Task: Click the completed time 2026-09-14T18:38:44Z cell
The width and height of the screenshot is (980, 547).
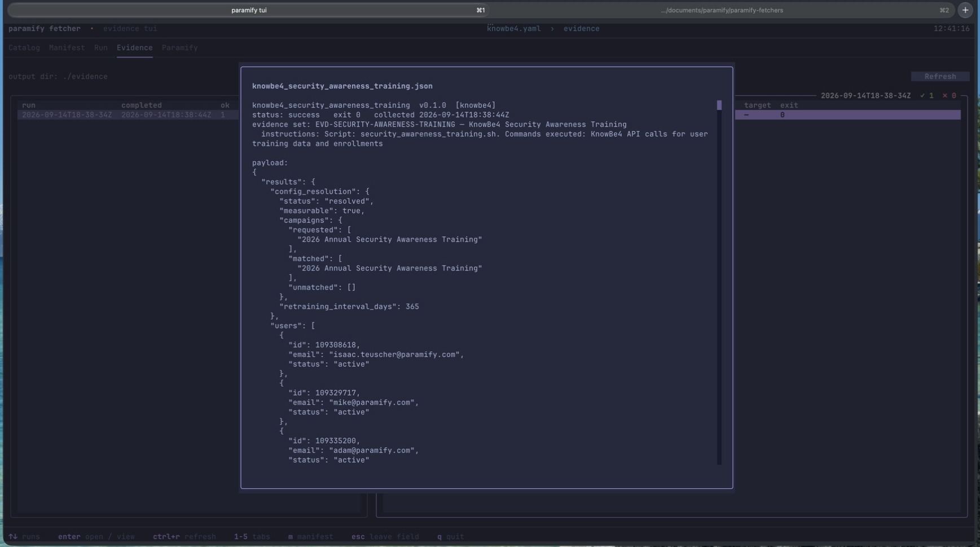Action: (x=166, y=115)
